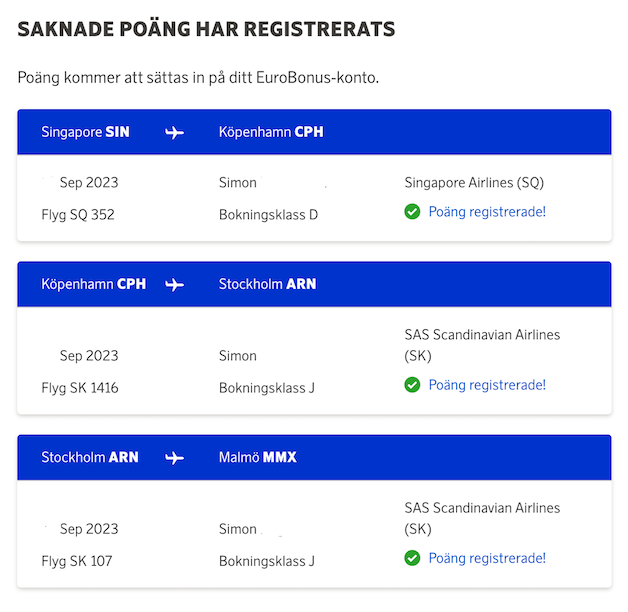The width and height of the screenshot is (628, 612).
Task: Click the 'SAKNADE POÄNG HAR REGISTRERATS' heading
Action: pyautogui.click(x=206, y=30)
